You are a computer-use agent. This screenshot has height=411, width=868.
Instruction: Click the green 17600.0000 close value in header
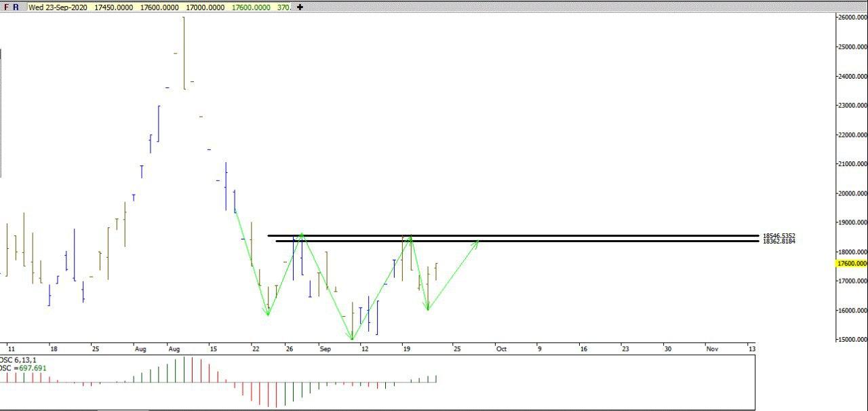point(251,7)
